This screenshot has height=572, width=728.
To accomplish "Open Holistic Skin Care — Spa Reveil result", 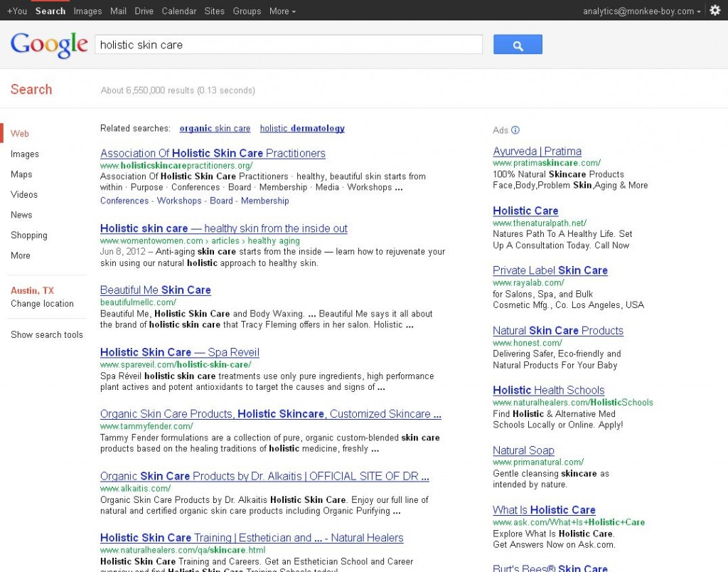I will click(x=180, y=352).
